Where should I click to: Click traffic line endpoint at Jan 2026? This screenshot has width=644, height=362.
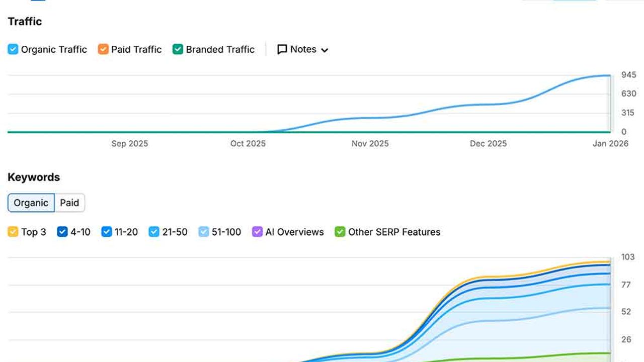[x=610, y=76]
